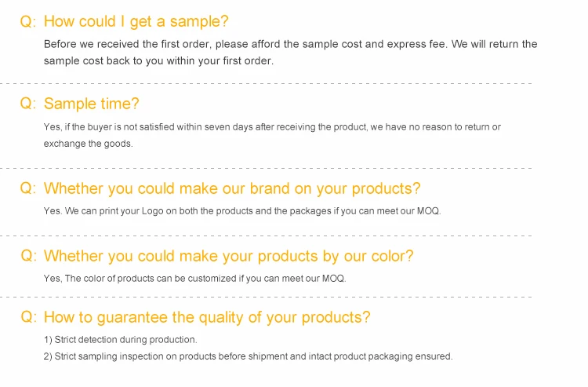Screen dimensions: 588x387
Task: Click the 'sample cost back to you' line
Action: [x=158, y=60]
